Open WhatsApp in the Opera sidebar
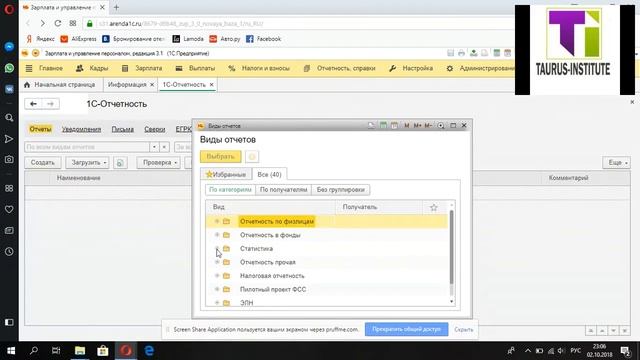640x360 pixels. (9, 68)
